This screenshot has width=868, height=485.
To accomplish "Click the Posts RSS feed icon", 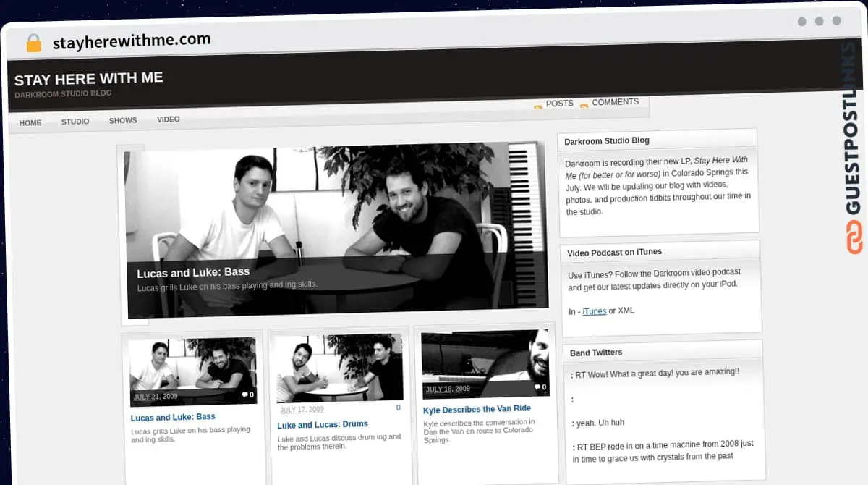I will point(538,107).
